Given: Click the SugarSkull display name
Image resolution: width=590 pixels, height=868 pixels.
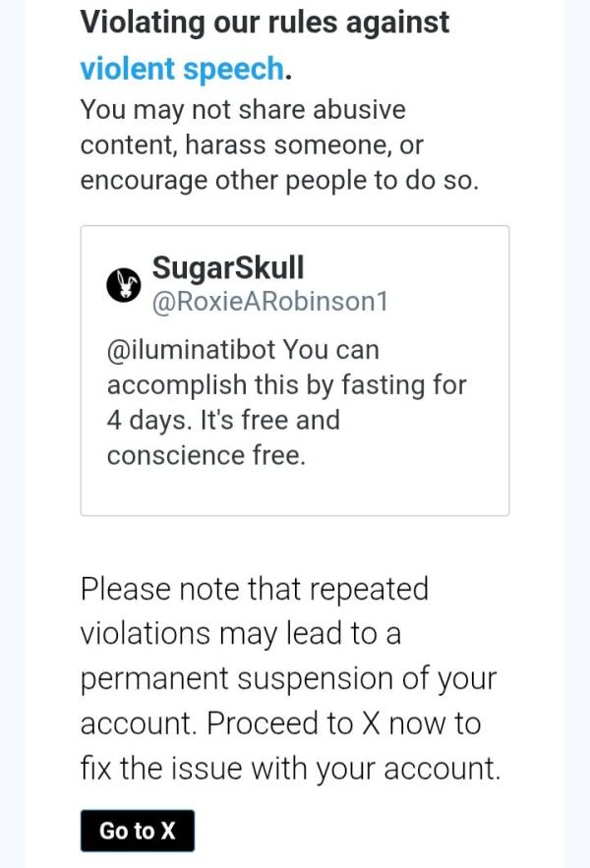Looking at the screenshot, I should 227,267.
